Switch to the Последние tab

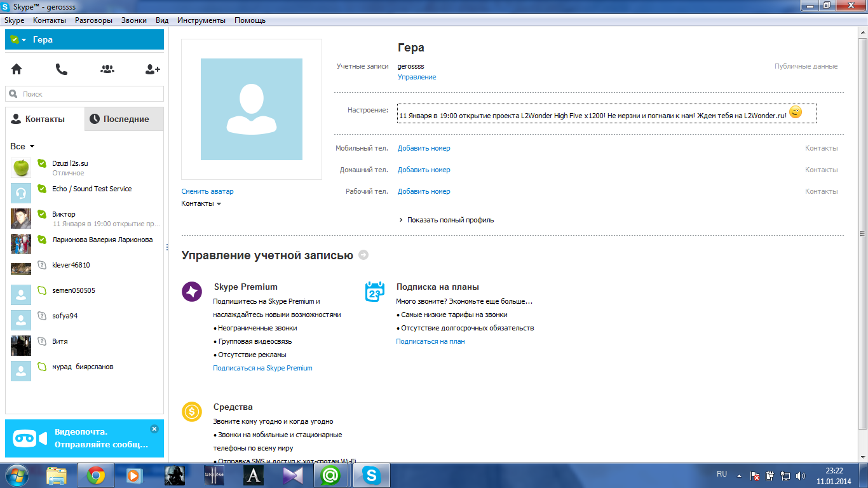point(124,119)
